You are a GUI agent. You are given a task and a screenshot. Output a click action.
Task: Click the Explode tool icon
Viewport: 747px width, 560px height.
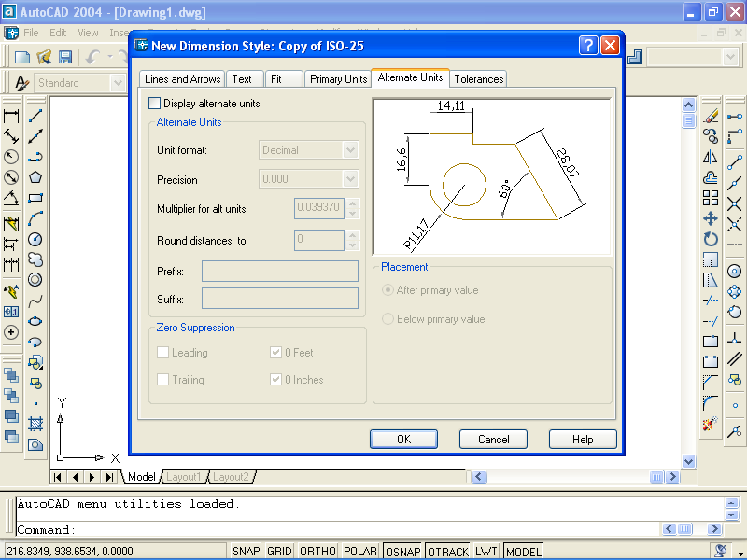[x=711, y=424]
